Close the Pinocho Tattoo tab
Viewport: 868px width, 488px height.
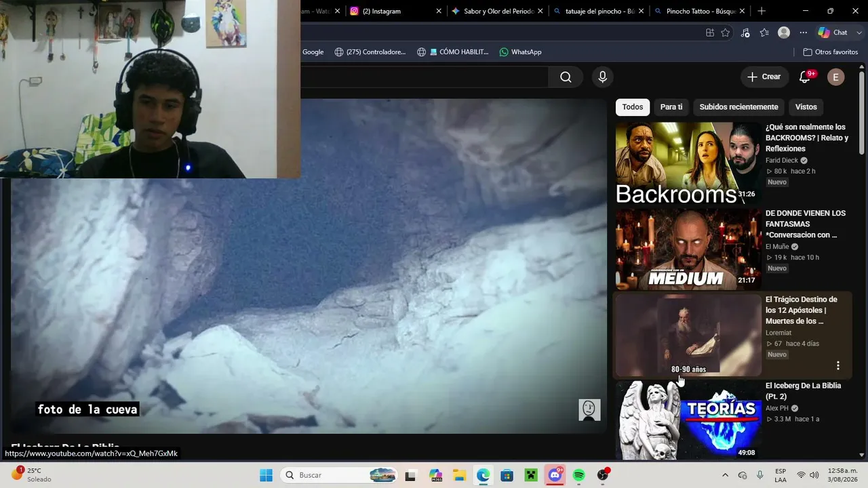[x=742, y=11]
